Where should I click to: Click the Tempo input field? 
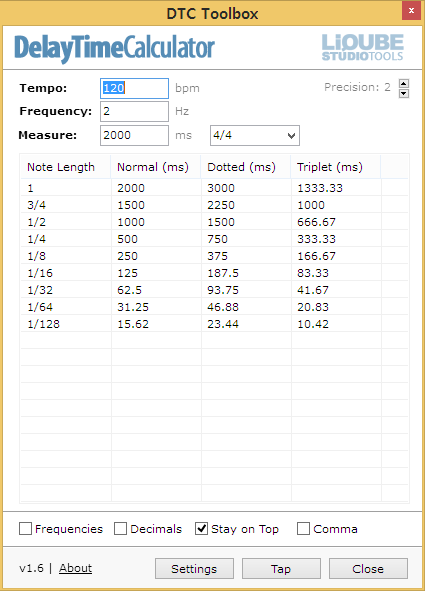tap(134, 88)
